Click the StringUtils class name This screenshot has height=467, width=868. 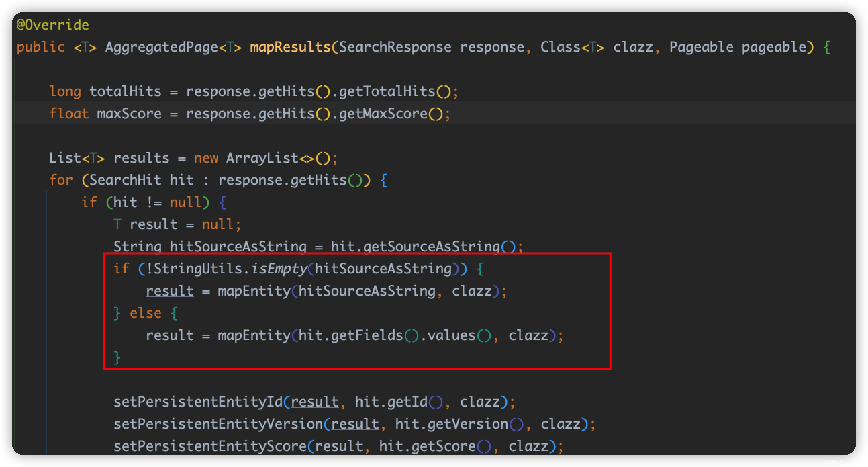198,269
